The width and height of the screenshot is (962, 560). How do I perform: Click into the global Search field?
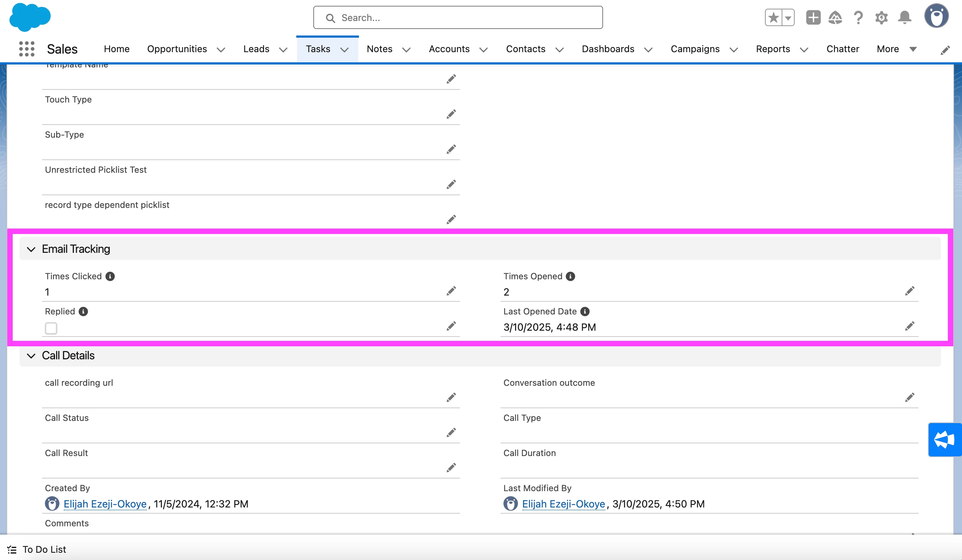point(458,17)
